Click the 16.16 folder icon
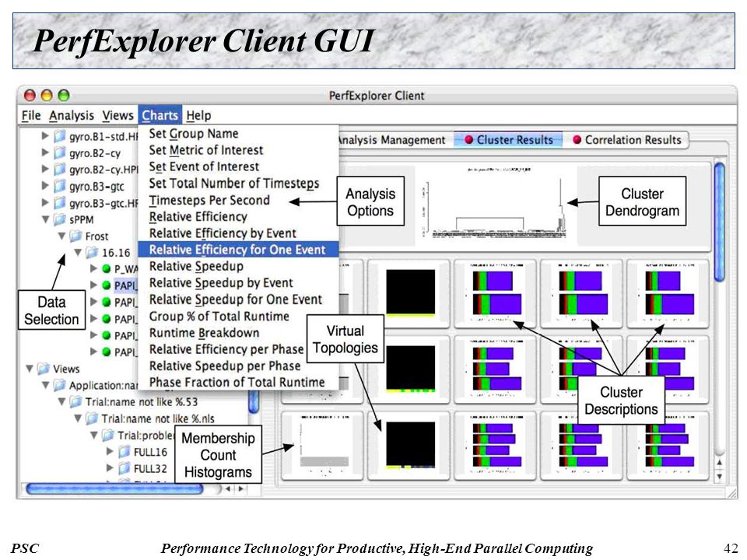Screen dimensions: 747x560 (x=92, y=253)
